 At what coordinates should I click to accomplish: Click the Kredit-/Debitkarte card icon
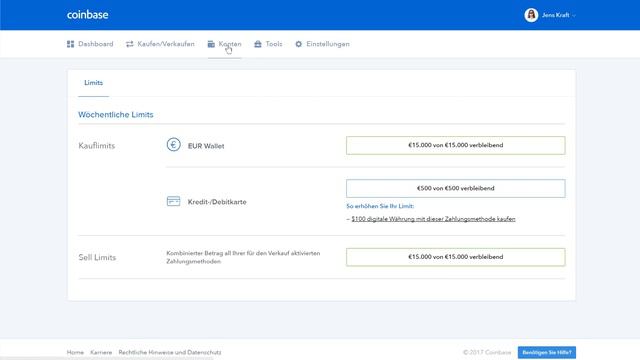click(173, 201)
